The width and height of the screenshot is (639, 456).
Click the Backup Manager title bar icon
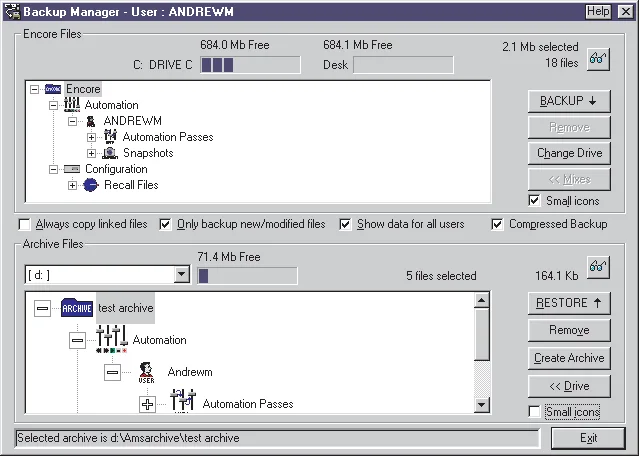coord(12,11)
